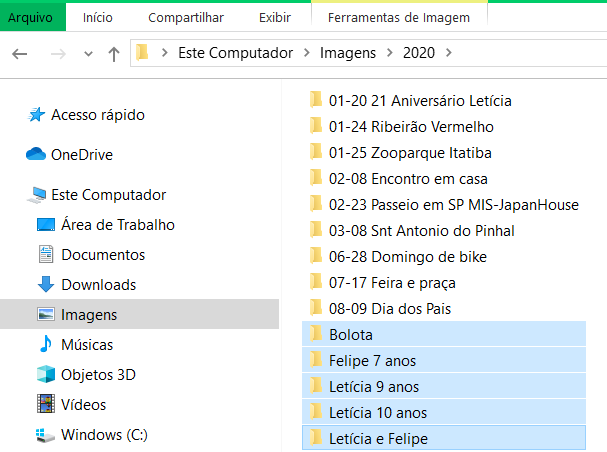This screenshot has width=607, height=452.
Task: Expand chevron after Imagens in path
Action: click(390, 53)
